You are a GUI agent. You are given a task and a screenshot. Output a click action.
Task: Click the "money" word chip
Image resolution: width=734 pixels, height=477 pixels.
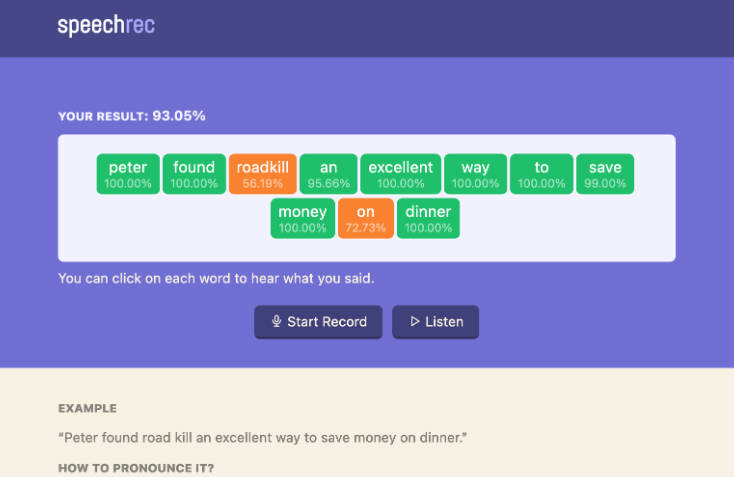(x=303, y=218)
